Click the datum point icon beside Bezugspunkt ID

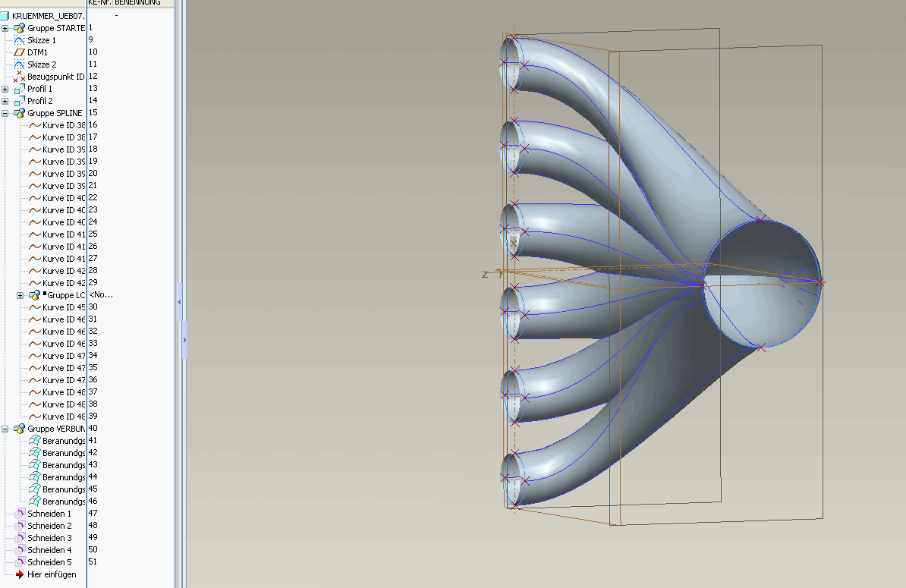pos(19,77)
